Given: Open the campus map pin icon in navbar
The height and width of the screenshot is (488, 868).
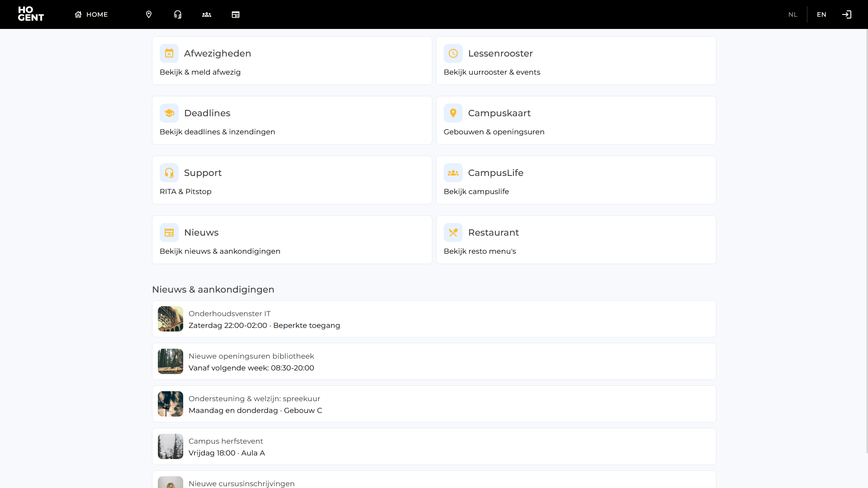Looking at the screenshot, I should (149, 14).
